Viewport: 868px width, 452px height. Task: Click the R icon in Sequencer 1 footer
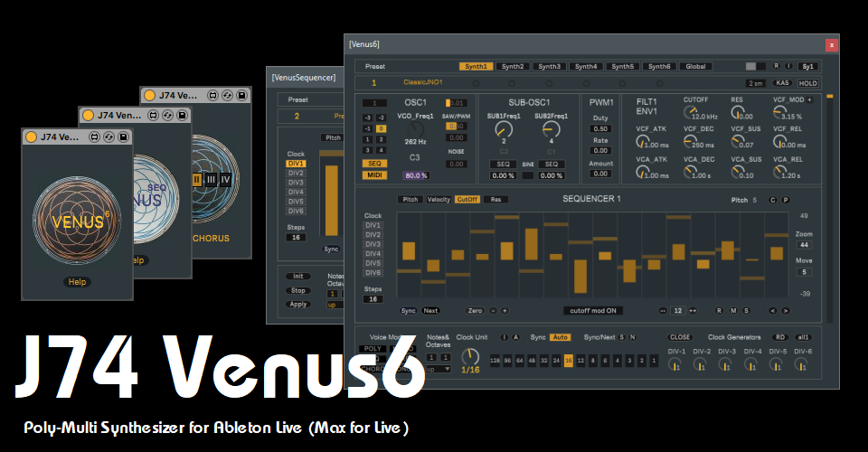click(719, 311)
